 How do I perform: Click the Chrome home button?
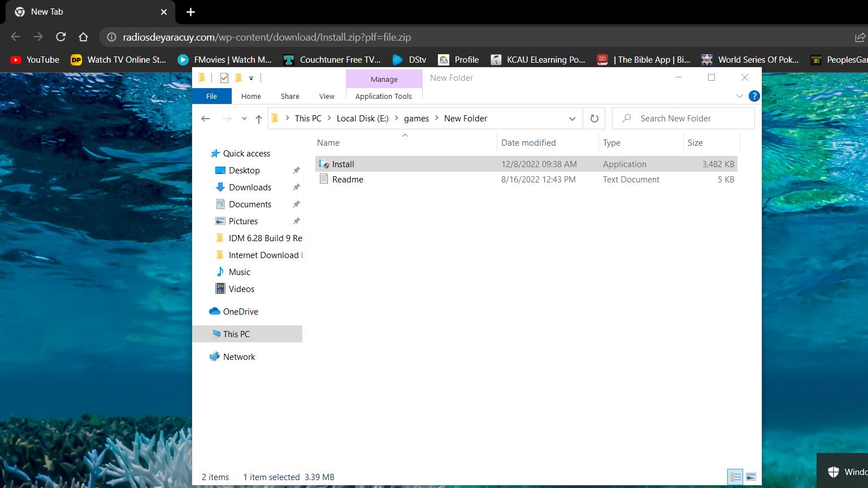[x=83, y=37]
